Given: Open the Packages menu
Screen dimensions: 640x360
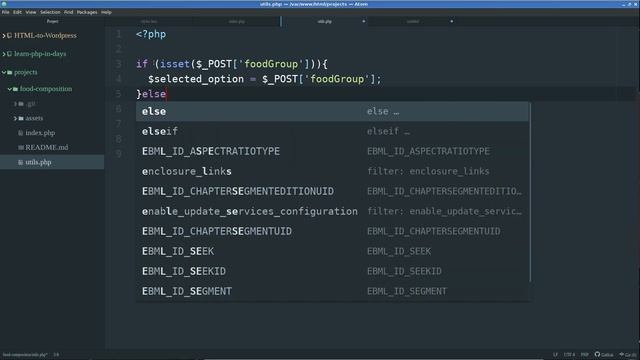Looking at the screenshot, I should (87, 12).
